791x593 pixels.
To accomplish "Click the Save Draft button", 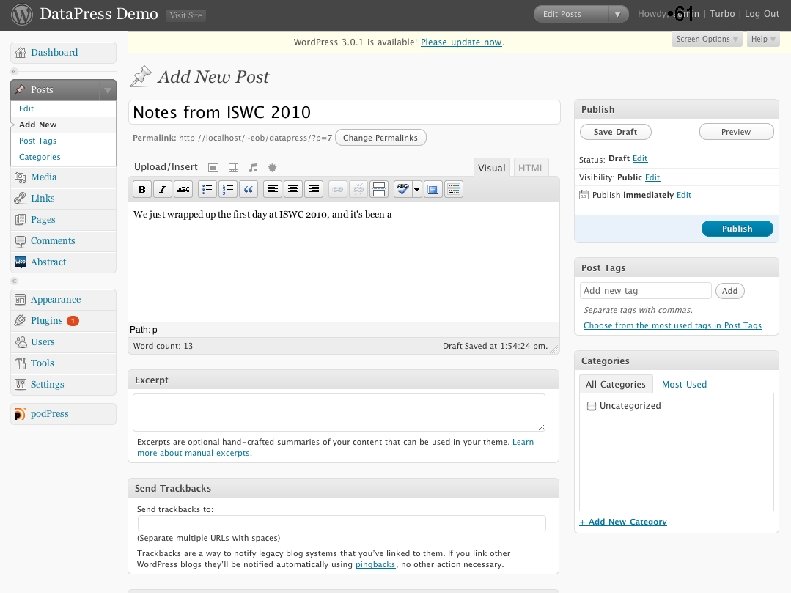I will [615, 132].
